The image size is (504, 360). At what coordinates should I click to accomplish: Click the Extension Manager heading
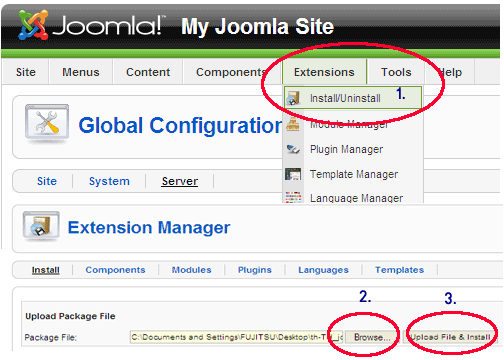point(149,228)
